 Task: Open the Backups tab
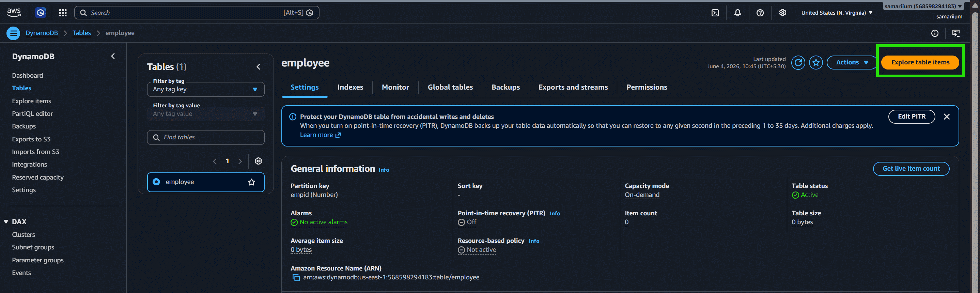pos(505,88)
